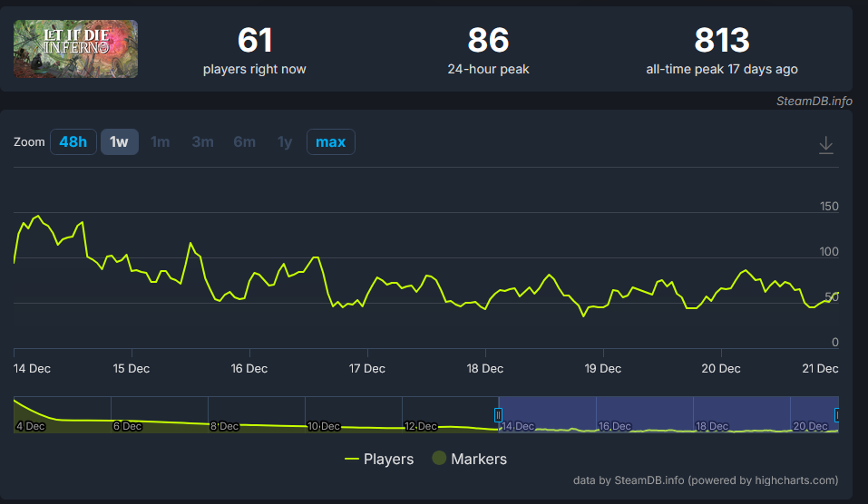Click the Zoom label text
The image size is (868, 504).
(x=29, y=142)
